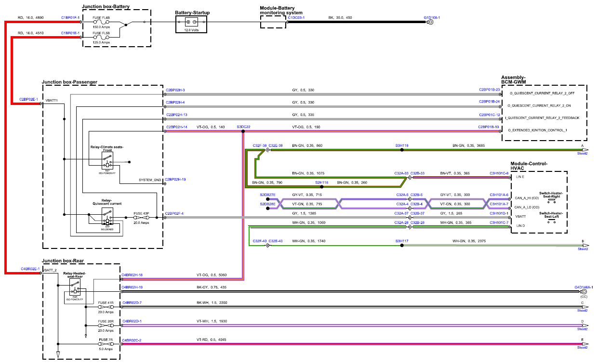
Task: Select the FUSE FL6B 150 Amps symbol
Action: point(102,22)
